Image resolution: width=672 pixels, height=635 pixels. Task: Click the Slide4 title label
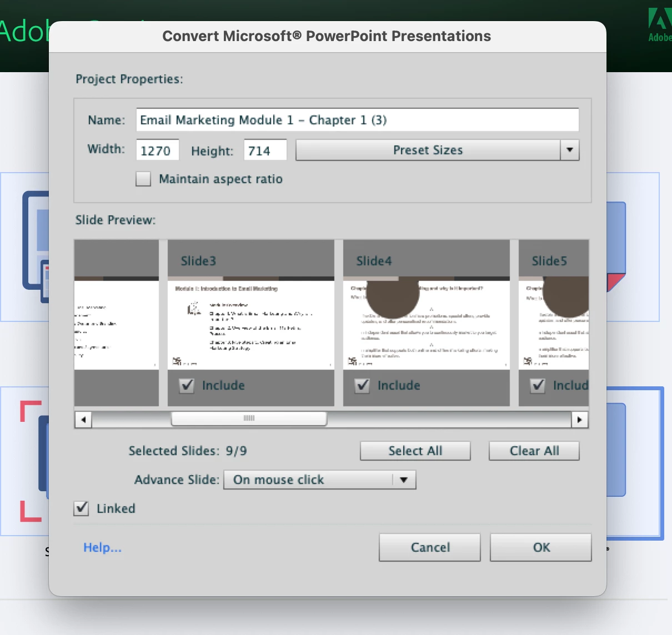pyautogui.click(x=374, y=261)
